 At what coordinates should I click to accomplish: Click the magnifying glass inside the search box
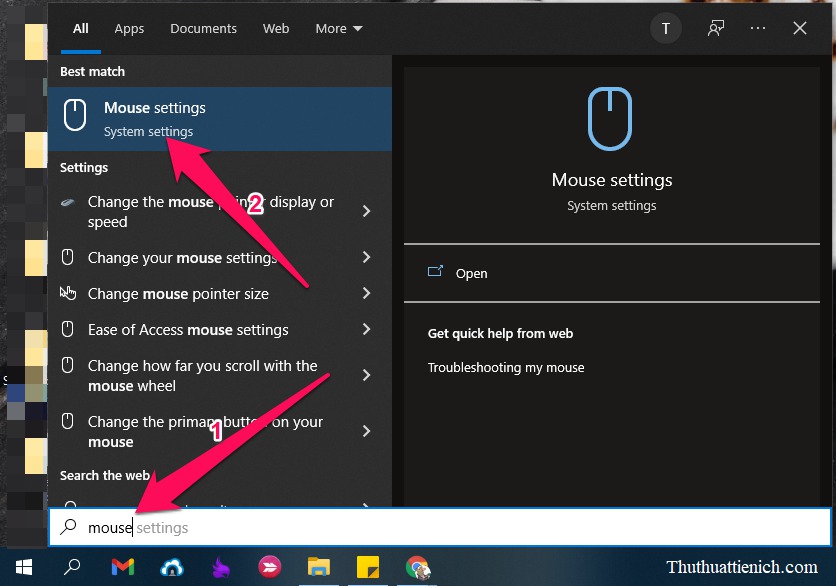click(68, 526)
